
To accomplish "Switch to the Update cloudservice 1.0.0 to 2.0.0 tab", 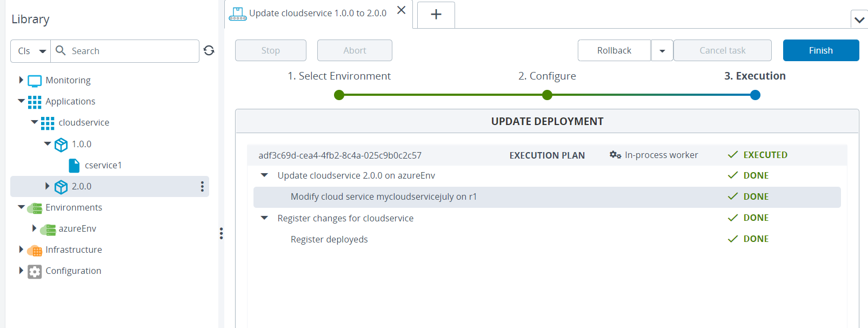I will [x=316, y=12].
